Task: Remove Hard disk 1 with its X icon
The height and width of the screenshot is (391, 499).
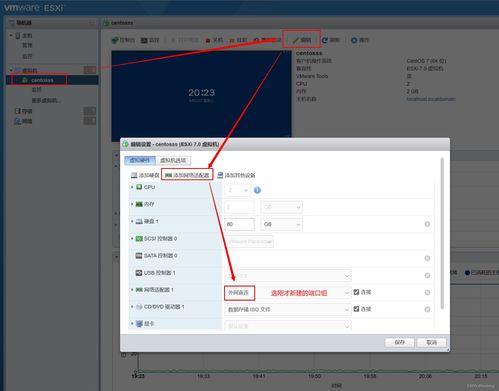Action: click(427, 224)
